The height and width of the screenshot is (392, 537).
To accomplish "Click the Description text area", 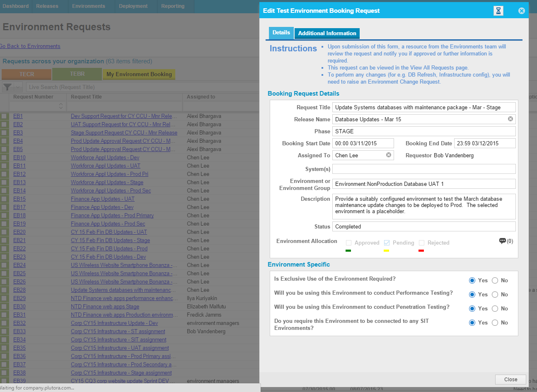I will [424, 207].
